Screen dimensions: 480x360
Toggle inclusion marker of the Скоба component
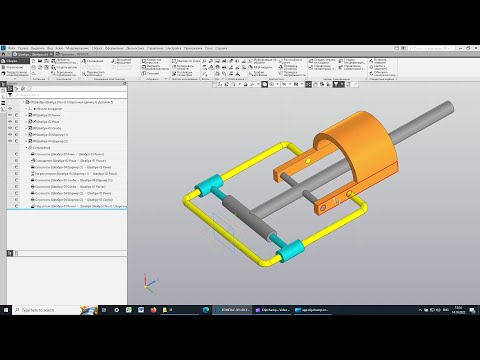pyautogui.click(x=16, y=128)
